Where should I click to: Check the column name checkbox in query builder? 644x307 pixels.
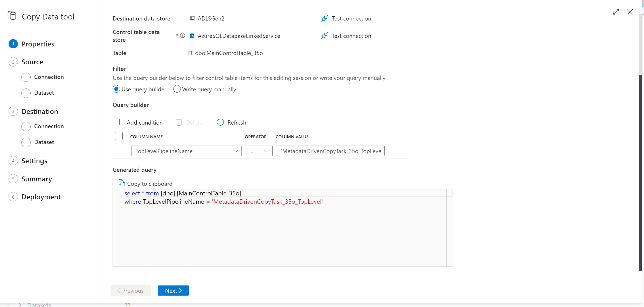[x=119, y=136]
